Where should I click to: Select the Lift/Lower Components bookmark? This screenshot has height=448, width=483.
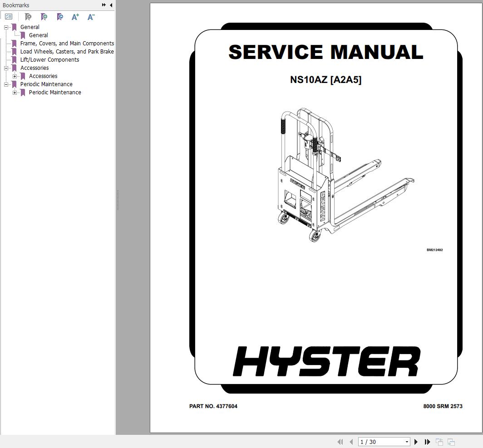[x=49, y=60]
